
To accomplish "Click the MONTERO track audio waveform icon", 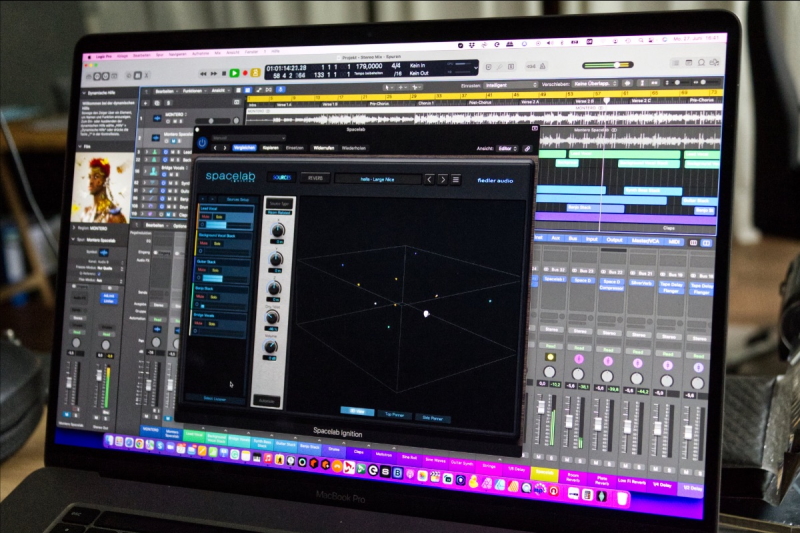I will pyautogui.click(x=157, y=118).
